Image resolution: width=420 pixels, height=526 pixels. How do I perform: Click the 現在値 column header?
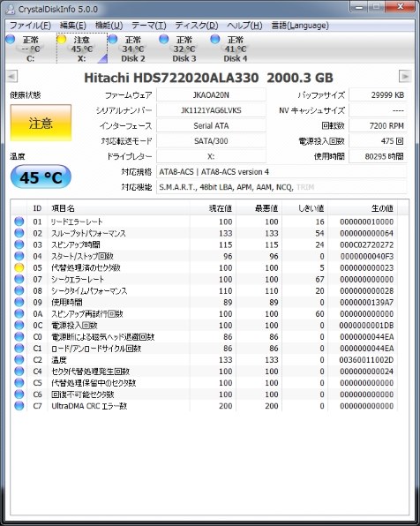[x=213, y=208]
